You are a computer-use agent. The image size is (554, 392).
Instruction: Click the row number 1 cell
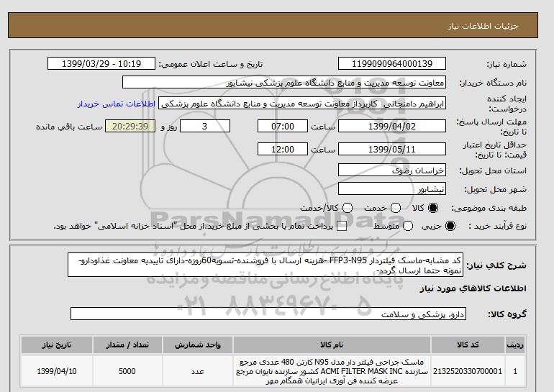515,372
